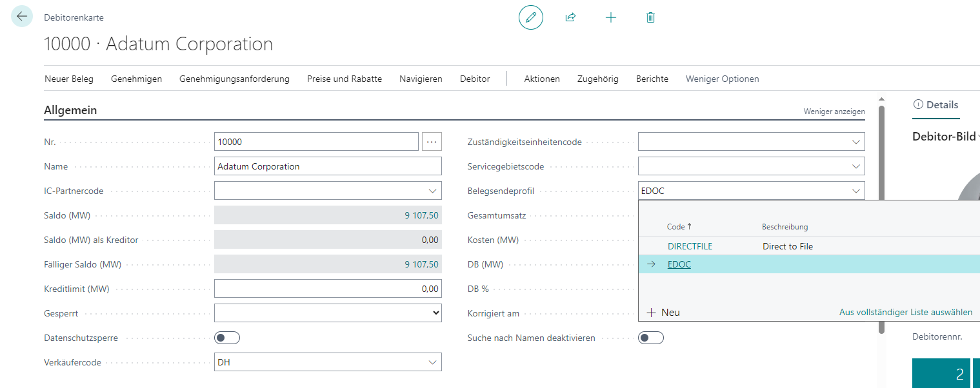Click the info icon beside Details
The width and height of the screenshot is (980, 388).
918,104
